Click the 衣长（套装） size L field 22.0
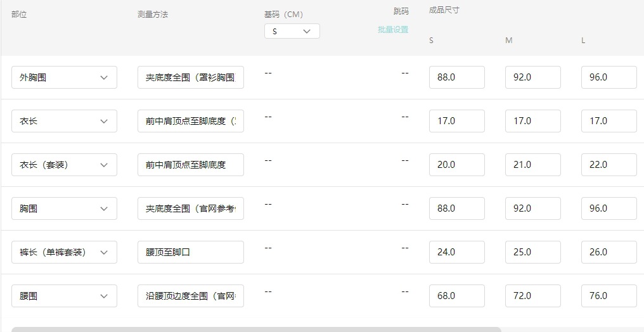 coord(609,165)
